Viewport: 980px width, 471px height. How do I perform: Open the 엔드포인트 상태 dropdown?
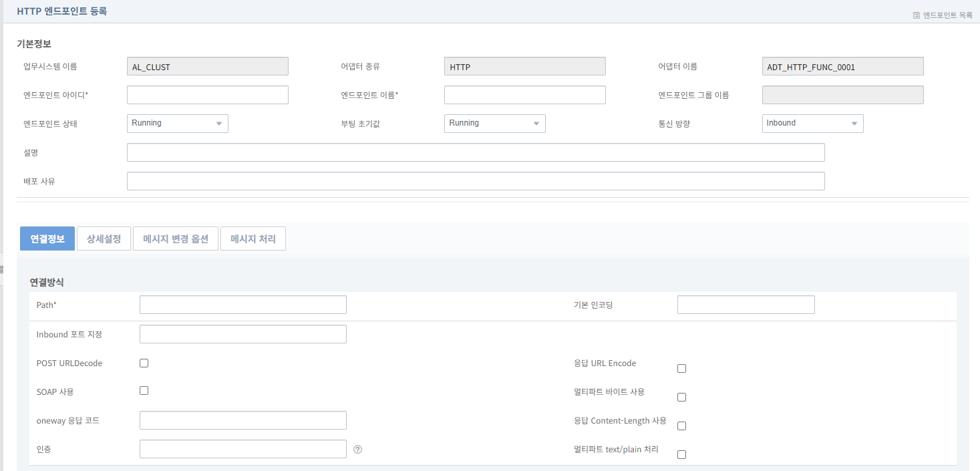(x=178, y=124)
